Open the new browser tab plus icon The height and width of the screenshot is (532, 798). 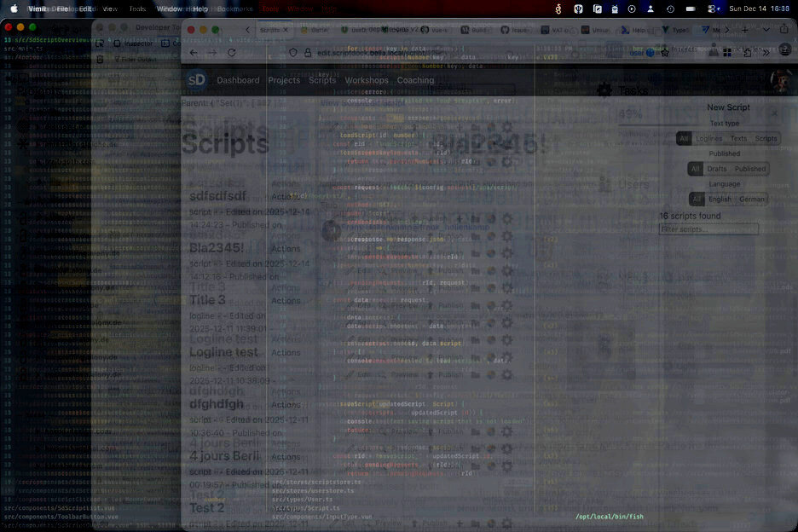[x=744, y=29]
